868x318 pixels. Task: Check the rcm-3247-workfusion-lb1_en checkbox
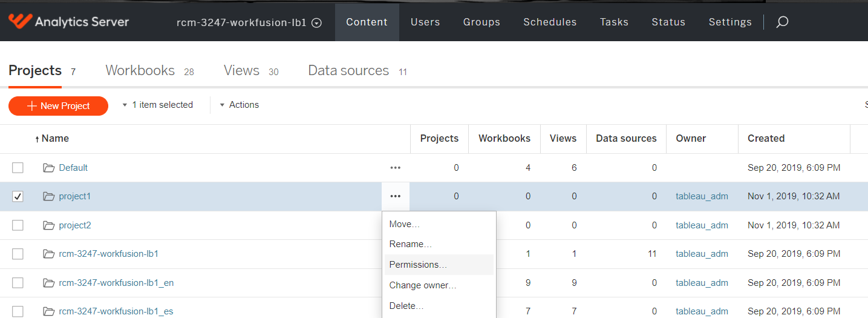(x=18, y=283)
